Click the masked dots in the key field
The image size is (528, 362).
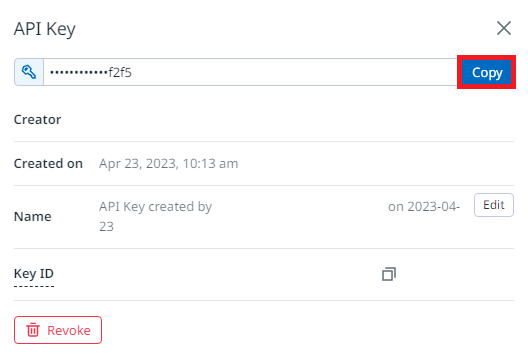(x=79, y=72)
